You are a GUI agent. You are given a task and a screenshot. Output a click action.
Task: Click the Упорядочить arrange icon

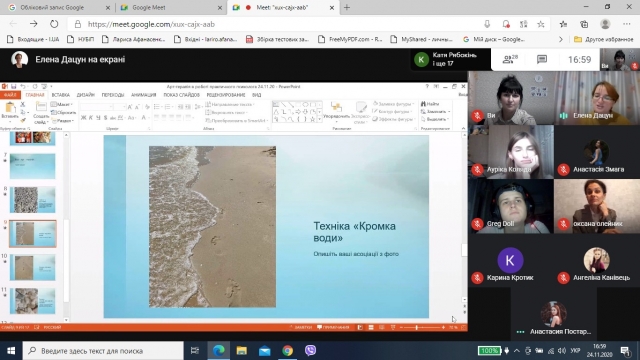[336, 107]
